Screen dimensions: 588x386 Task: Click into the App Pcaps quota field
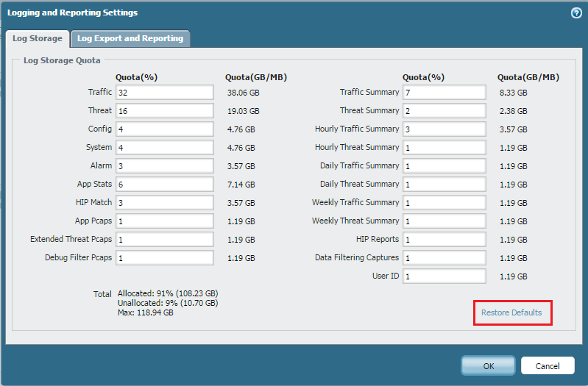click(x=165, y=221)
